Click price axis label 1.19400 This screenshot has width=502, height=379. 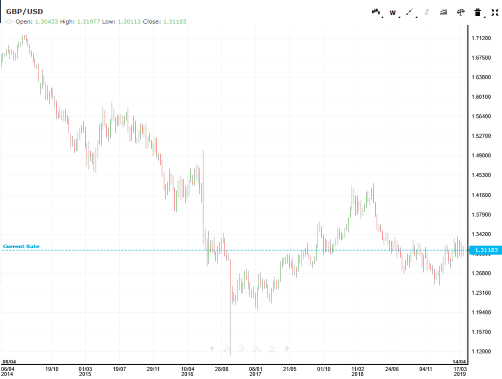point(481,312)
